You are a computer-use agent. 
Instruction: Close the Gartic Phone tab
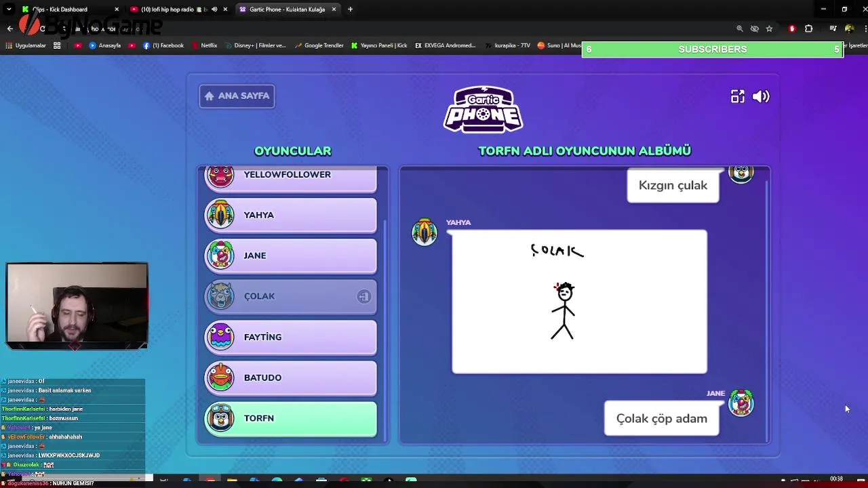coord(334,9)
